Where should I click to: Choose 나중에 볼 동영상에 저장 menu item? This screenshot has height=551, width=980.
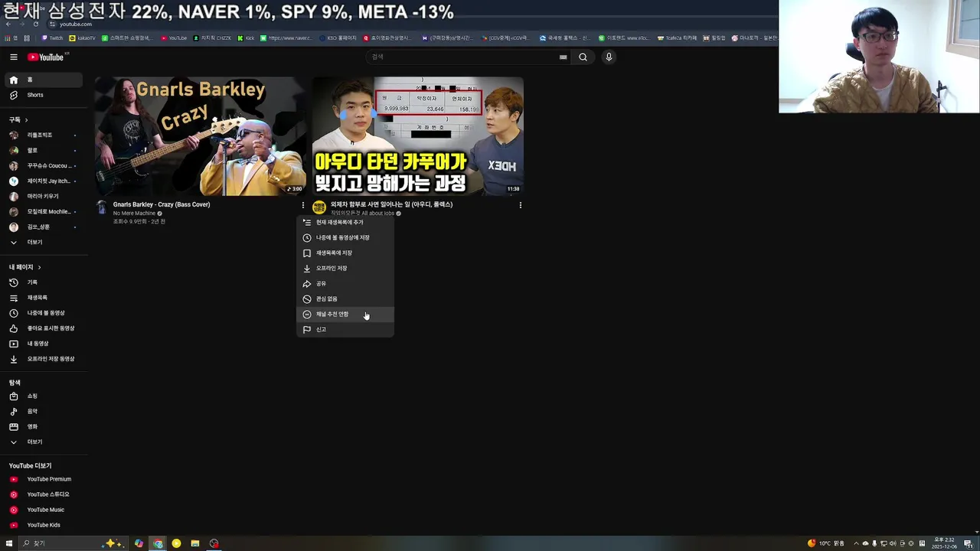[345, 237]
